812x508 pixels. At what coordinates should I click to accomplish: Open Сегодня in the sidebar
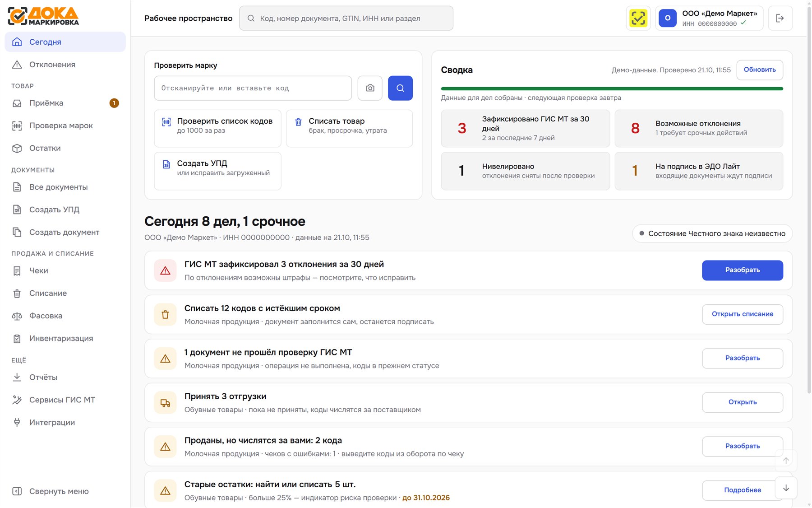pyautogui.click(x=65, y=42)
